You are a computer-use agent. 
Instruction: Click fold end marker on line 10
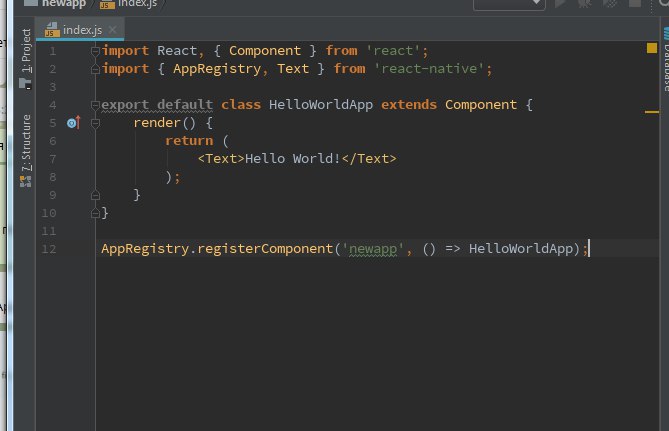point(95,213)
